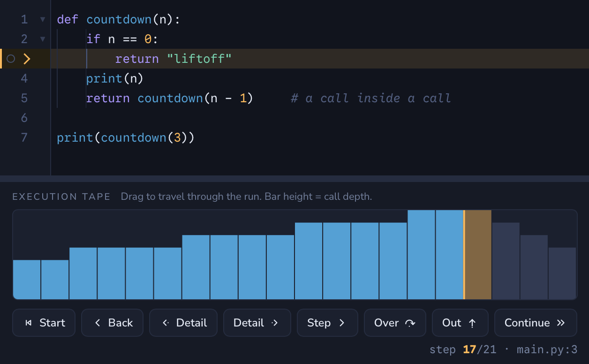
Task: Step Over the current call
Action: tap(395, 323)
